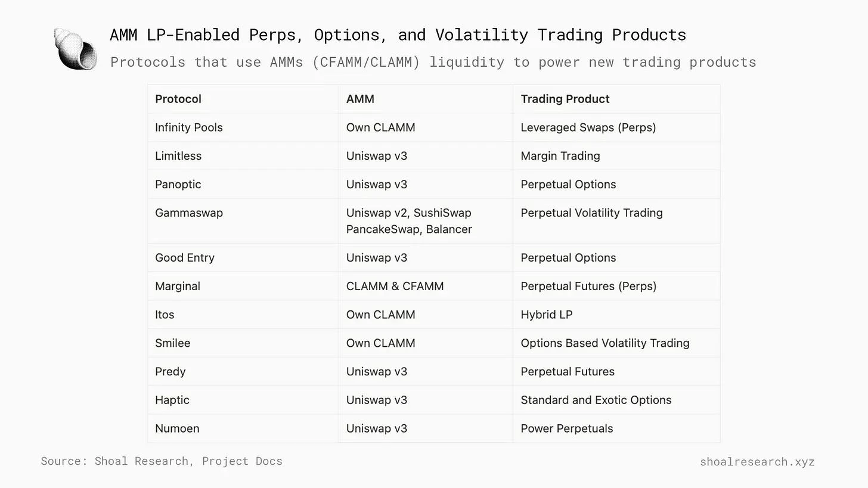Select the AMM column header

[360, 99]
